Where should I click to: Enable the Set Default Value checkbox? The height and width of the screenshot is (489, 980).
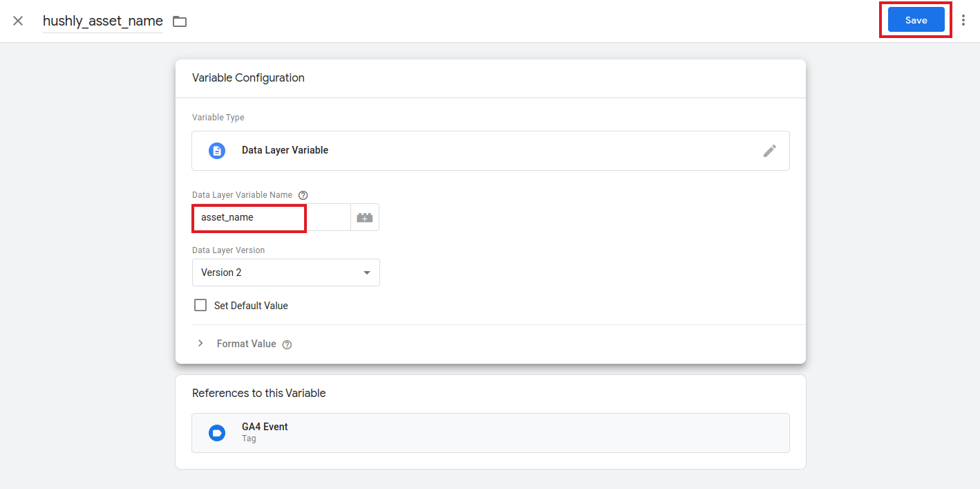pos(200,305)
